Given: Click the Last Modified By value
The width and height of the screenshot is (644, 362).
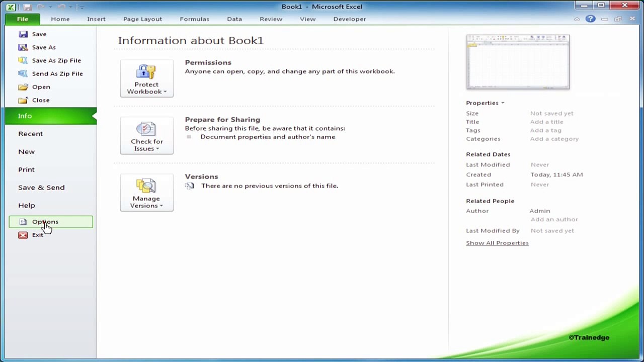Looking at the screenshot, I should pyautogui.click(x=552, y=231).
